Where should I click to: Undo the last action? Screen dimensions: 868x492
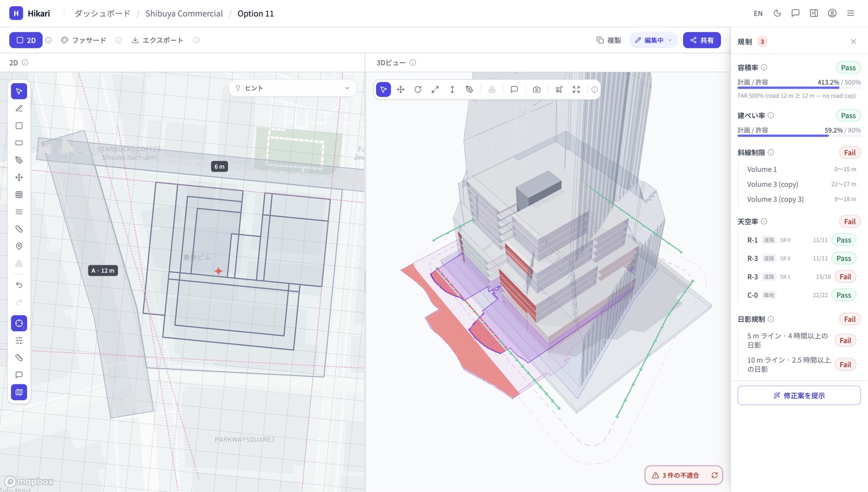tap(19, 285)
